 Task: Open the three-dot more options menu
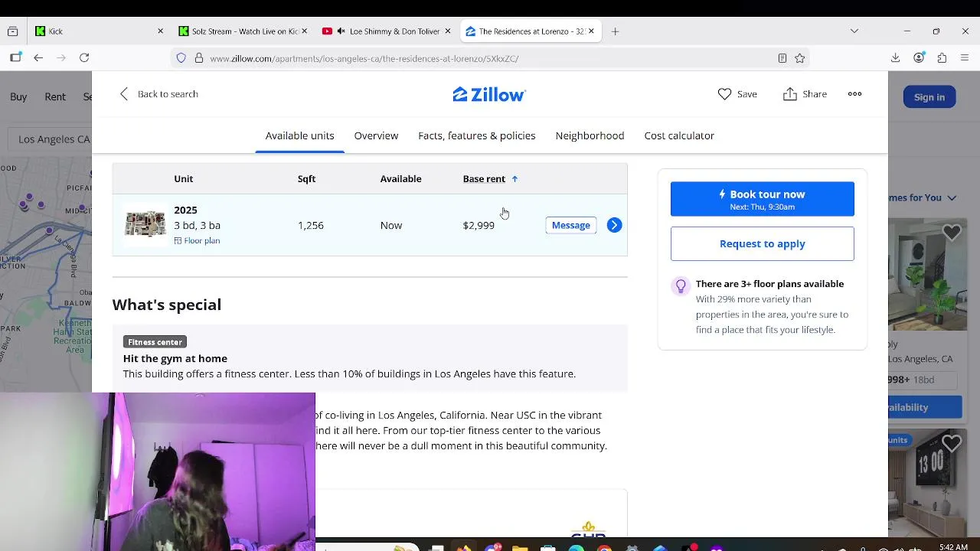pos(854,94)
